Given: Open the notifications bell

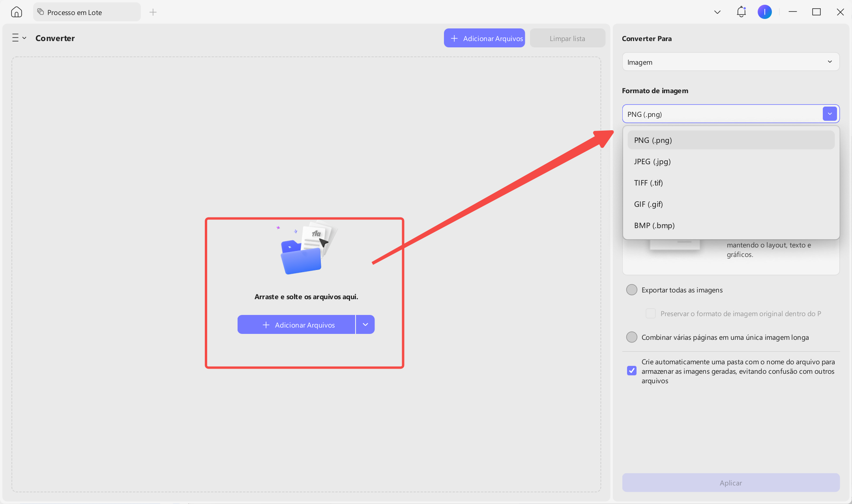Looking at the screenshot, I should click(x=741, y=12).
